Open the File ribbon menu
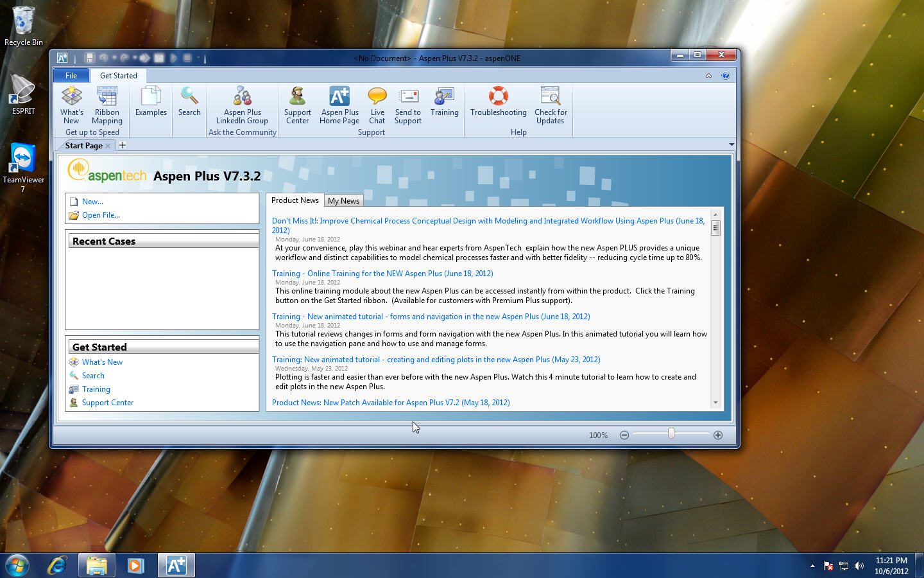The image size is (924, 578). pyautogui.click(x=71, y=75)
